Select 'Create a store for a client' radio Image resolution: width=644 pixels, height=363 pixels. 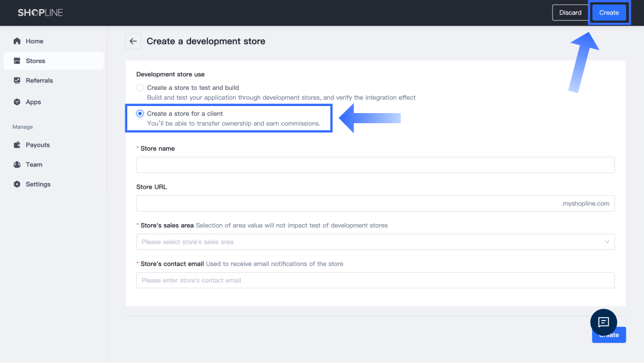(x=140, y=114)
